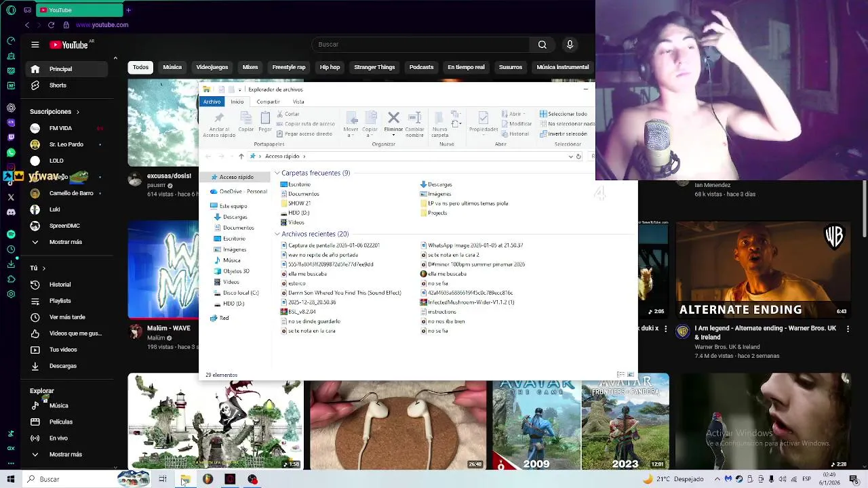The height and width of the screenshot is (488, 868).
Task: Open SHOW 21 frequent folder
Action: click(296, 203)
